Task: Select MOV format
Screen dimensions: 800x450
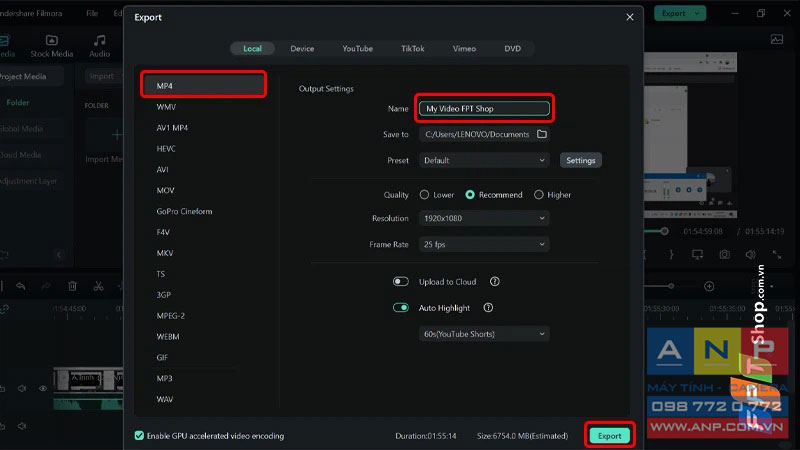Action: [x=165, y=190]
